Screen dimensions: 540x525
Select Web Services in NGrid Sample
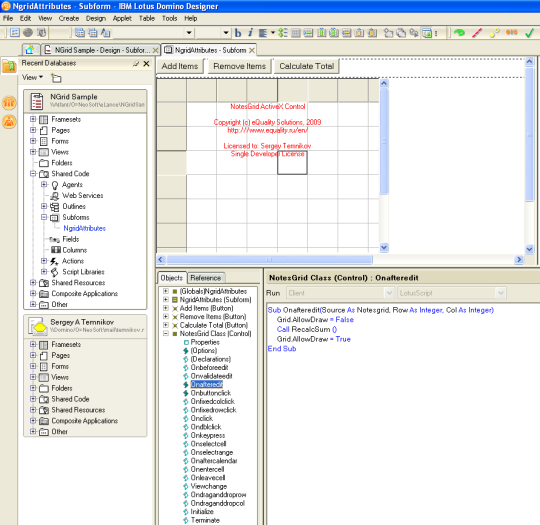pos(83,196)
